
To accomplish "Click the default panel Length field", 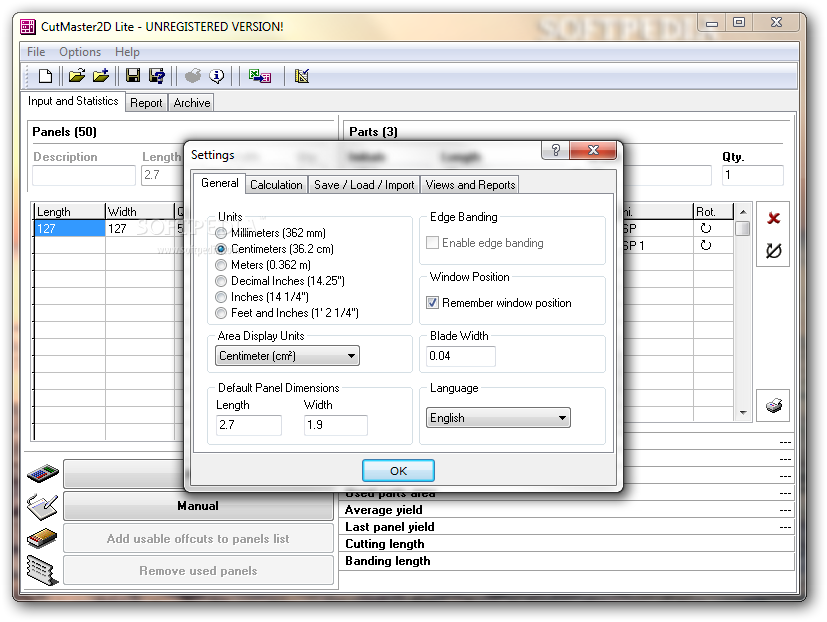I will [248, 425].
